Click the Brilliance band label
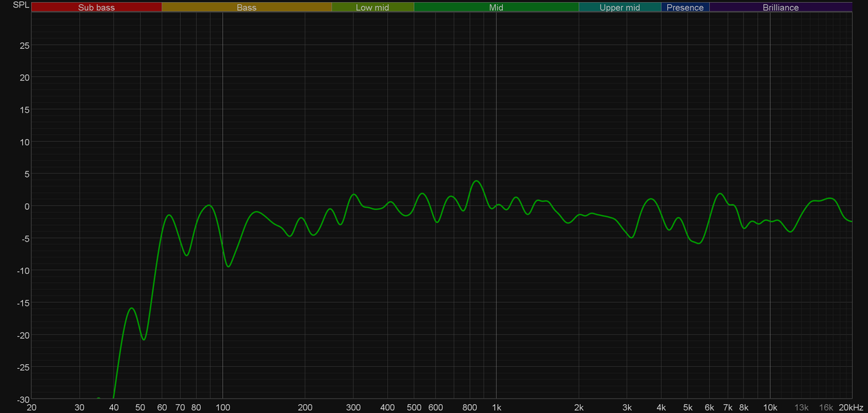Viewport: 868px width, 413px height. (781, 8)
